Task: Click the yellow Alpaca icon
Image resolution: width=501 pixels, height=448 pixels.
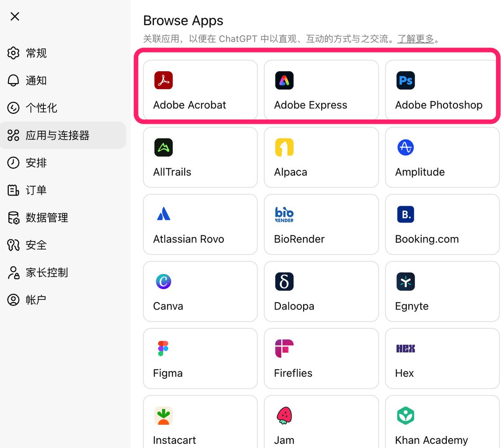Action: [x=284, y=147]
